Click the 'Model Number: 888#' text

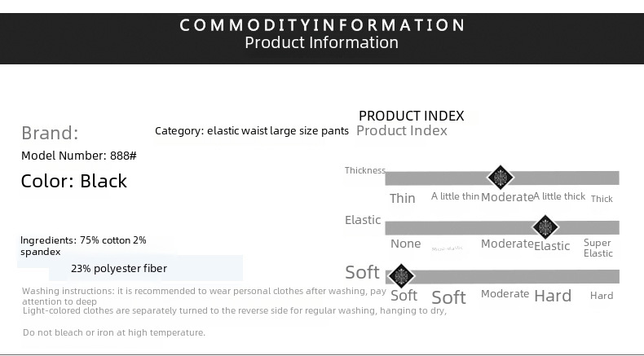pos(79,156)
